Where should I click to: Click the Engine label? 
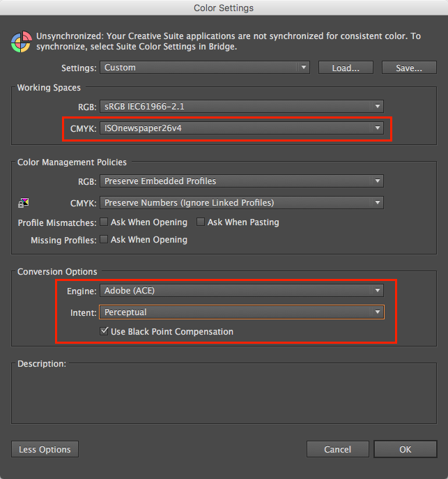pos(82,291)
